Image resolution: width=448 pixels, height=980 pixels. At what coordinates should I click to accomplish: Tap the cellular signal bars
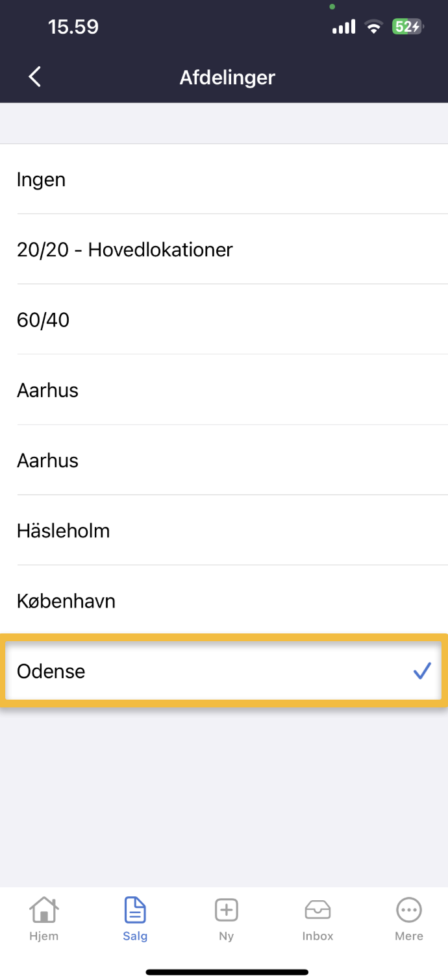click(344, 27)
